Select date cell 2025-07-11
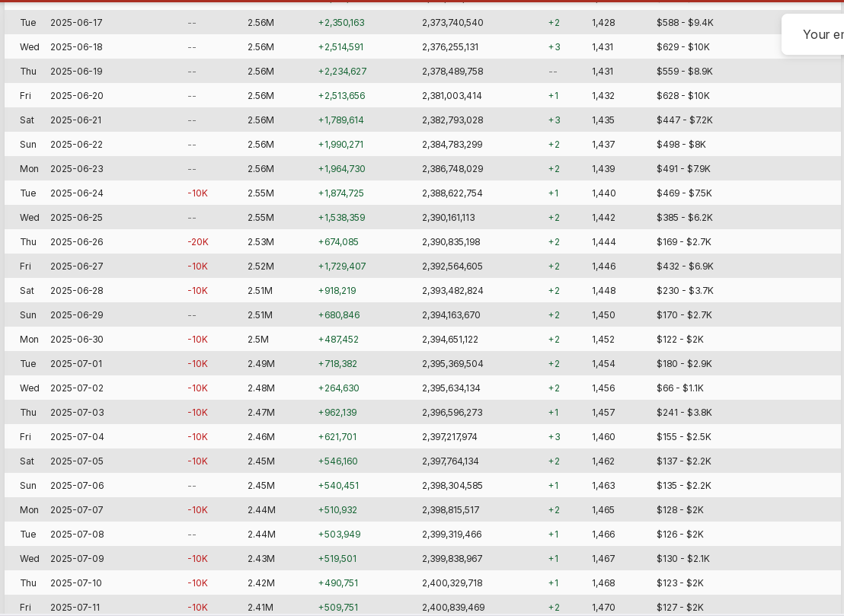Image resolution: width=844 pixels, height=616 pixels. [x=76, y=608]
